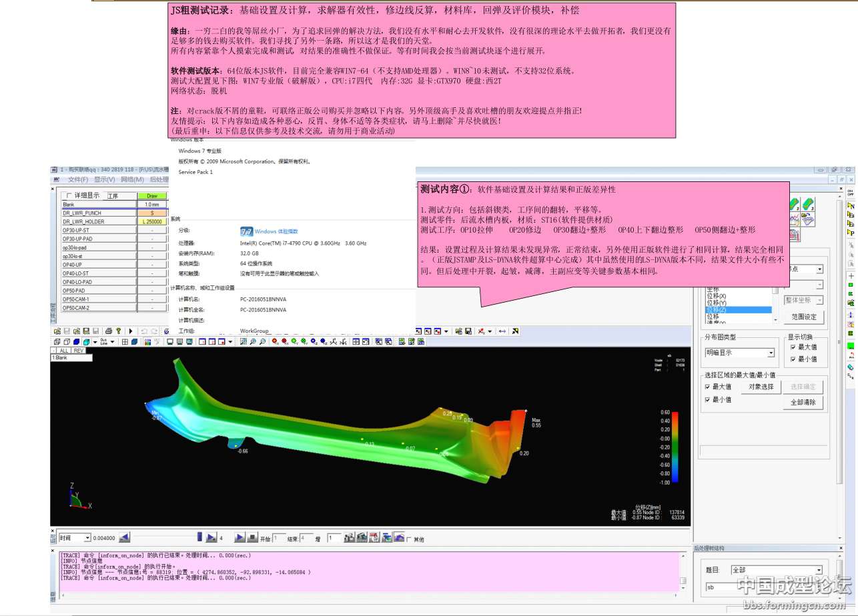Toggle 最小值 under selected region group
This screenshot has height=616, width=858.
point(708,399)
